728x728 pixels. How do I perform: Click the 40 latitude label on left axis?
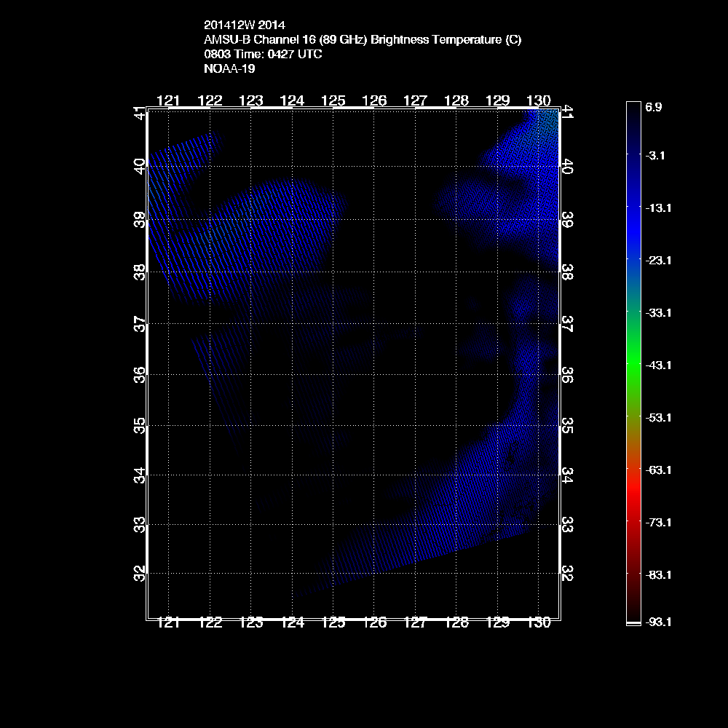coord(140,166)
